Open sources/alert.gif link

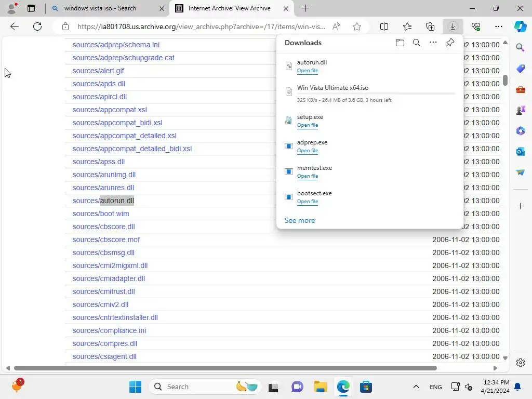coord(98,71)
